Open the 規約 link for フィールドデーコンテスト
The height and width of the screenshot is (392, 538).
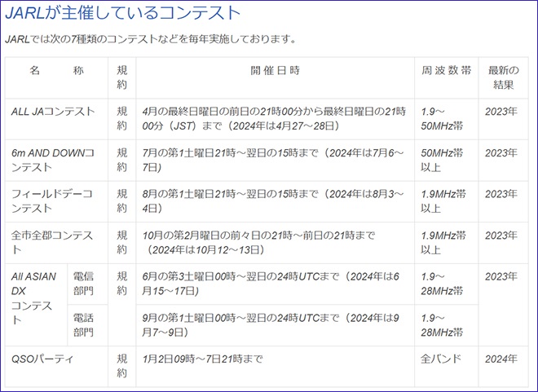tap(121, 201)
